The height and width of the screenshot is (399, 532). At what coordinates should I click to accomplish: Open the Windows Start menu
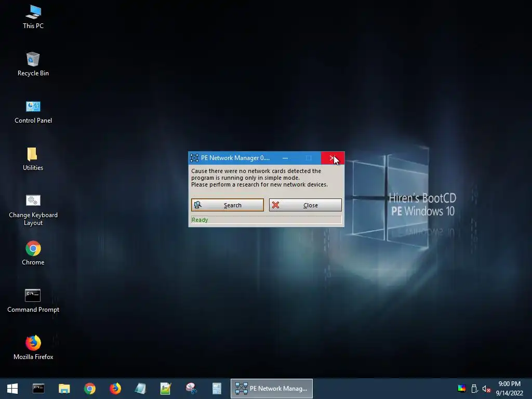point(12,389)
